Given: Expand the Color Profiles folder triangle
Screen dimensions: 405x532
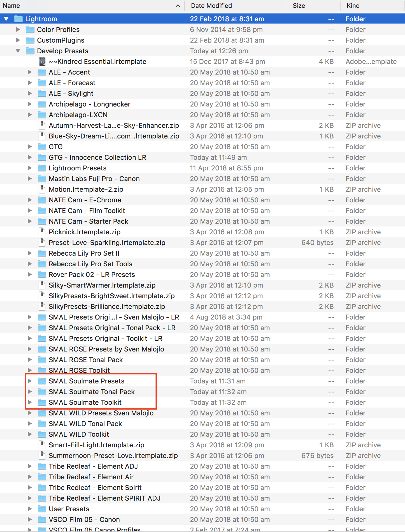Looking at the screenshot, I should pyautogui.click(x=18, y=29).
